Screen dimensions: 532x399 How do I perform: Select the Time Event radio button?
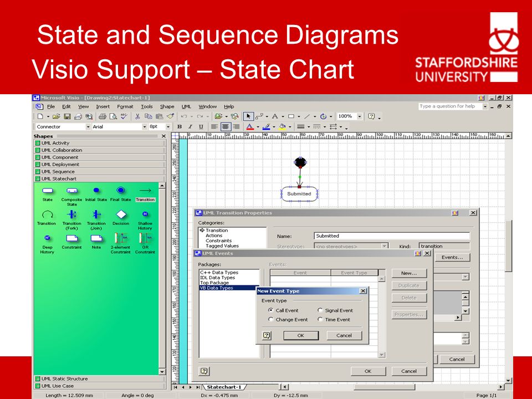click(x=320, y=319)
